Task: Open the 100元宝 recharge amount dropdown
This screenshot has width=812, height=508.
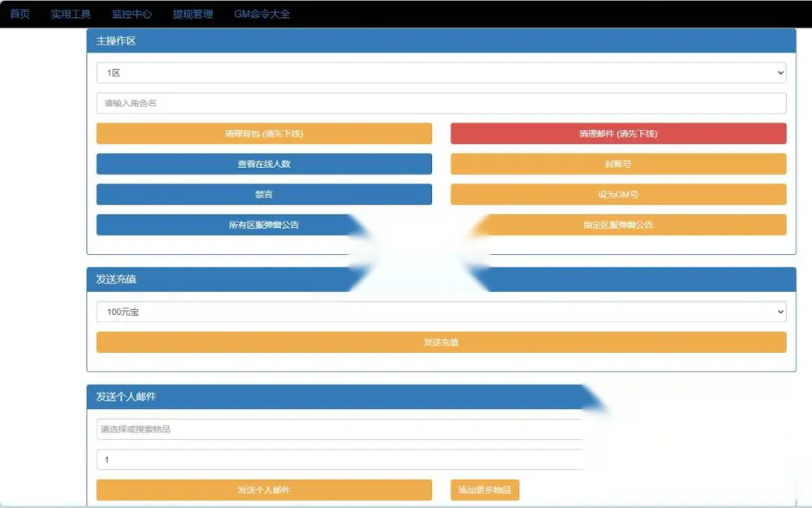Action: [x=441, y=312]
